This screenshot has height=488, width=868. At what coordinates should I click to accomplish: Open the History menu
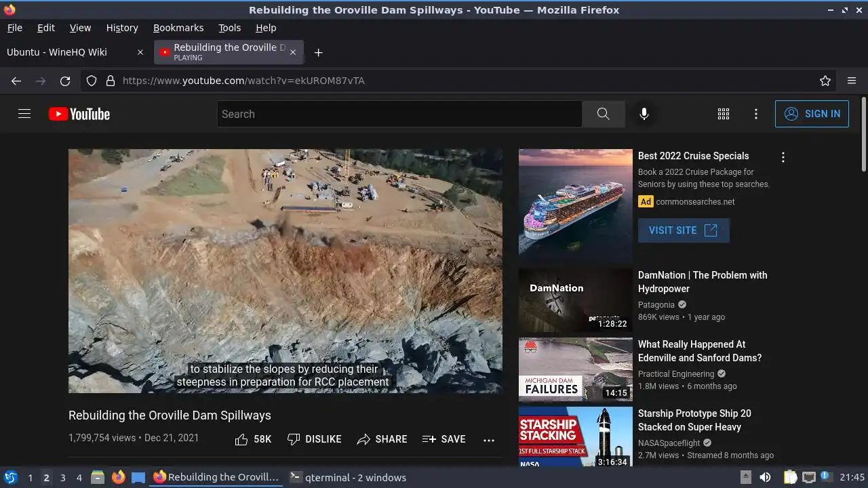tap(122, 28)
